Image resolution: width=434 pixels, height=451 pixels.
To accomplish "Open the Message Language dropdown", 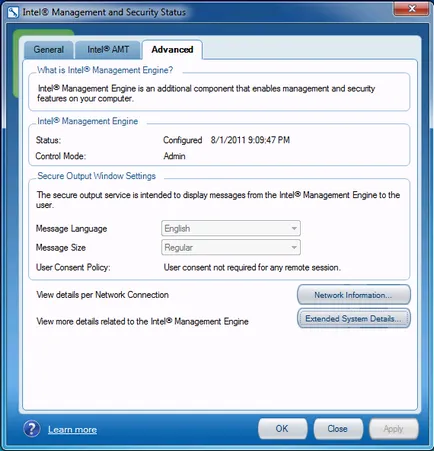I will (231, 228).
